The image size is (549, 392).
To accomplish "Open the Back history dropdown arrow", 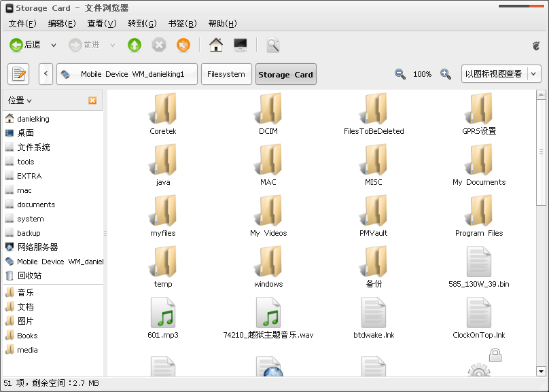I will [54, 45].
